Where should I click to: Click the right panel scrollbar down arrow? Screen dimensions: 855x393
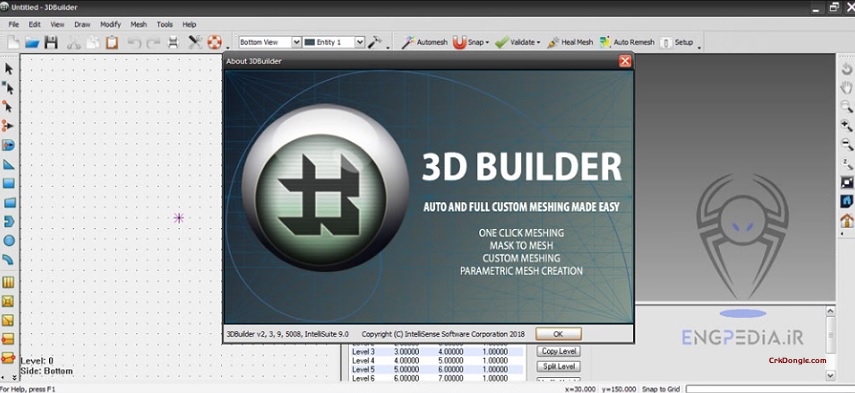point(830,375)
